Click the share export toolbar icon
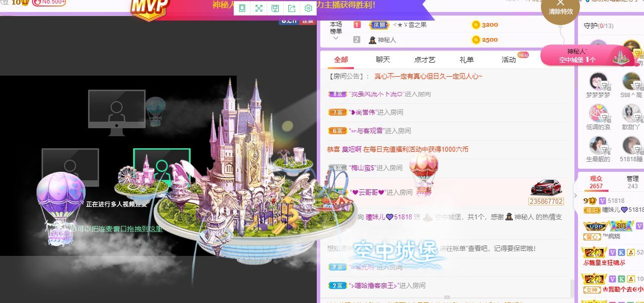 [292, 9]
